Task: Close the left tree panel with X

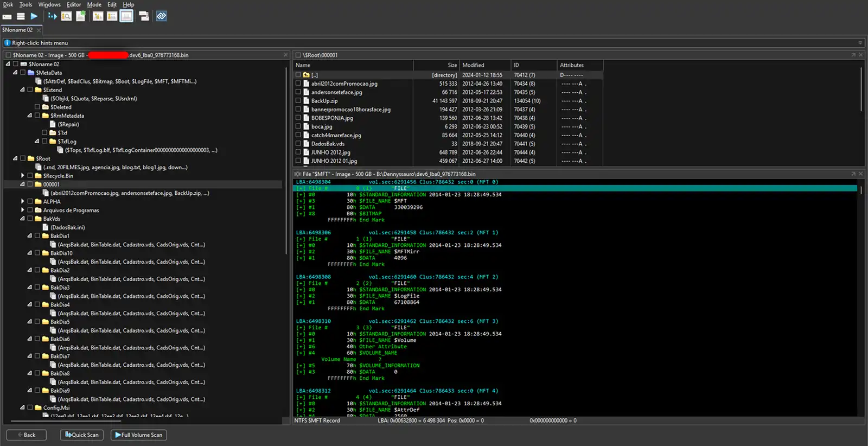Action: (286, 55)
